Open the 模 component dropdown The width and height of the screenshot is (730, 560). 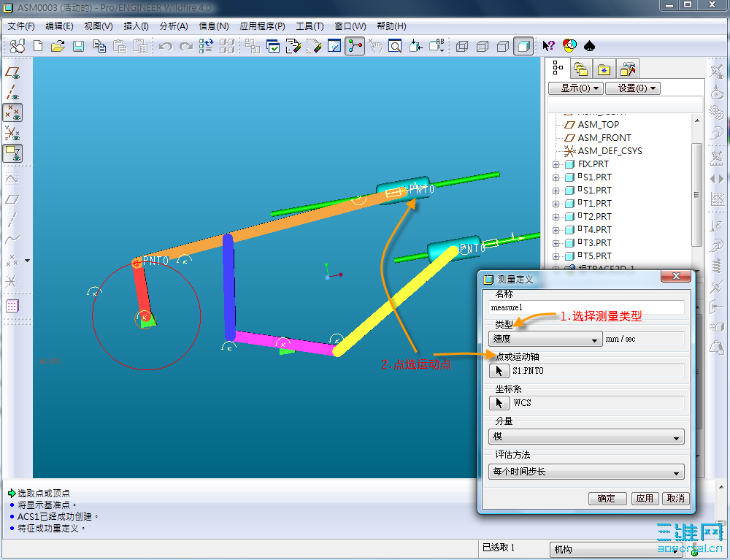coord(586,437)
